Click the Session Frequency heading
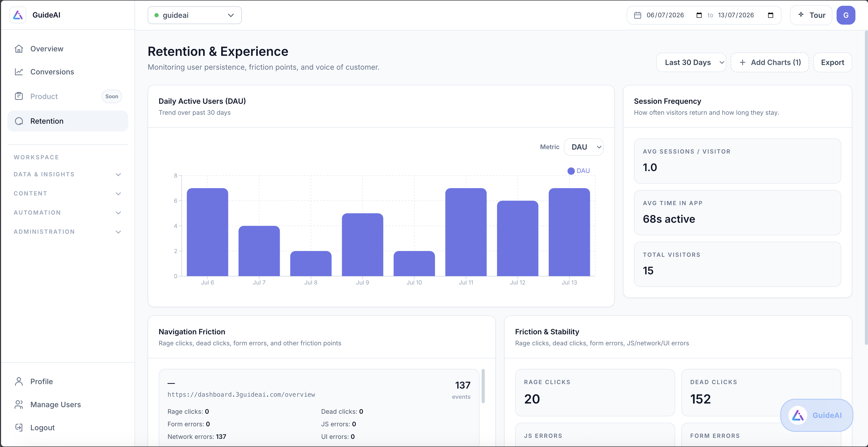The image size is (868, 447). (x=667, y=101)
